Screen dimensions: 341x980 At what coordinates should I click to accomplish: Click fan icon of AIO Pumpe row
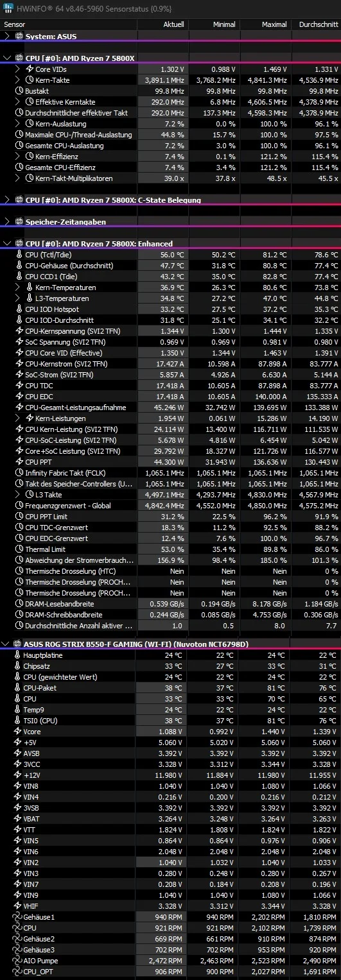(x=17, y=961)
